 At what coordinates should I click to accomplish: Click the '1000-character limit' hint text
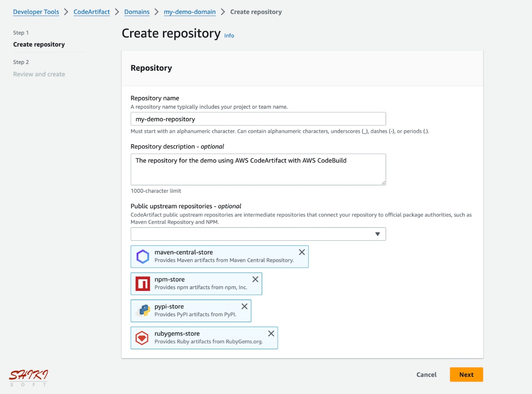tap(156, 191)
